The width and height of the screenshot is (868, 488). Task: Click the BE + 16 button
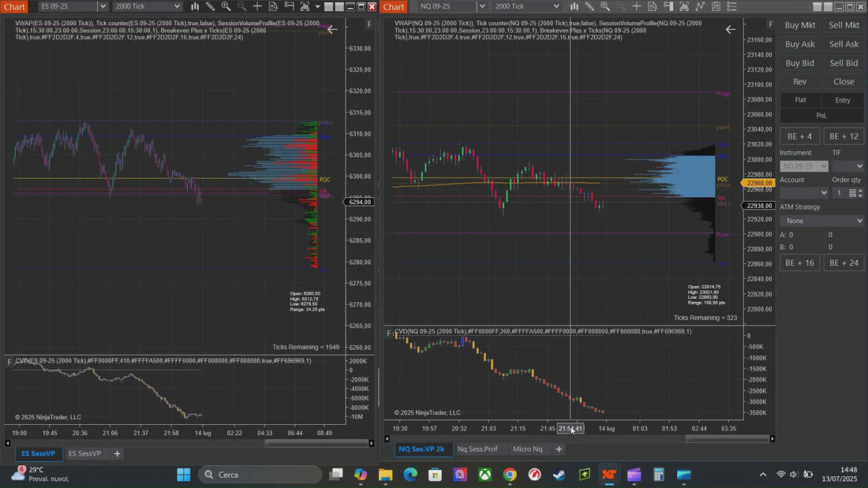coord(800,263)
